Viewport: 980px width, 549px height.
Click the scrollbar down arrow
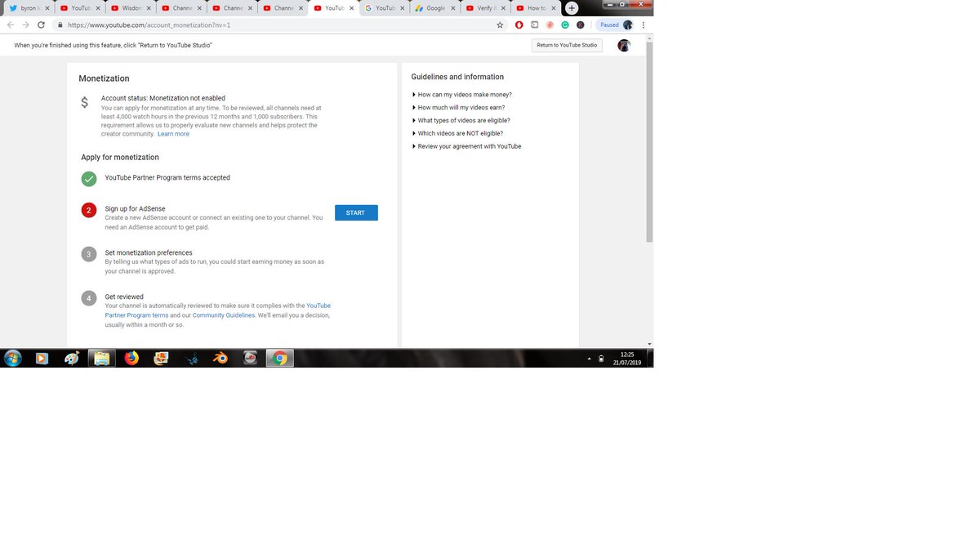650,344
